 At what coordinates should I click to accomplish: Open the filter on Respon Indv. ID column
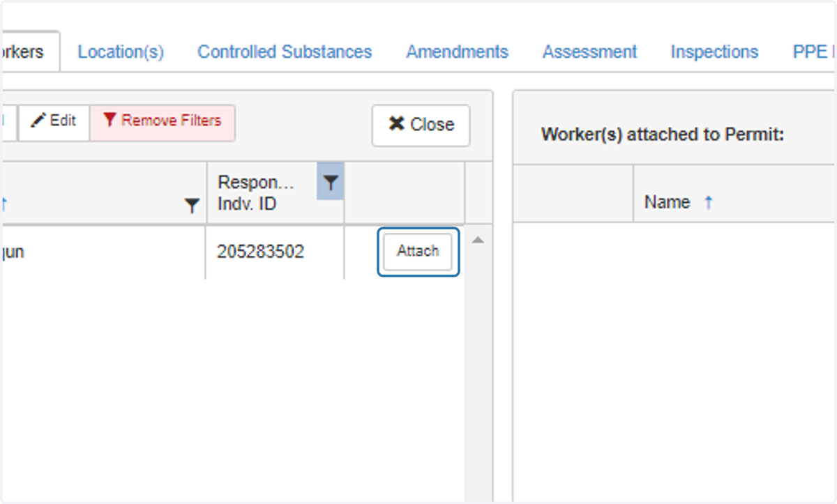[331, 183]
